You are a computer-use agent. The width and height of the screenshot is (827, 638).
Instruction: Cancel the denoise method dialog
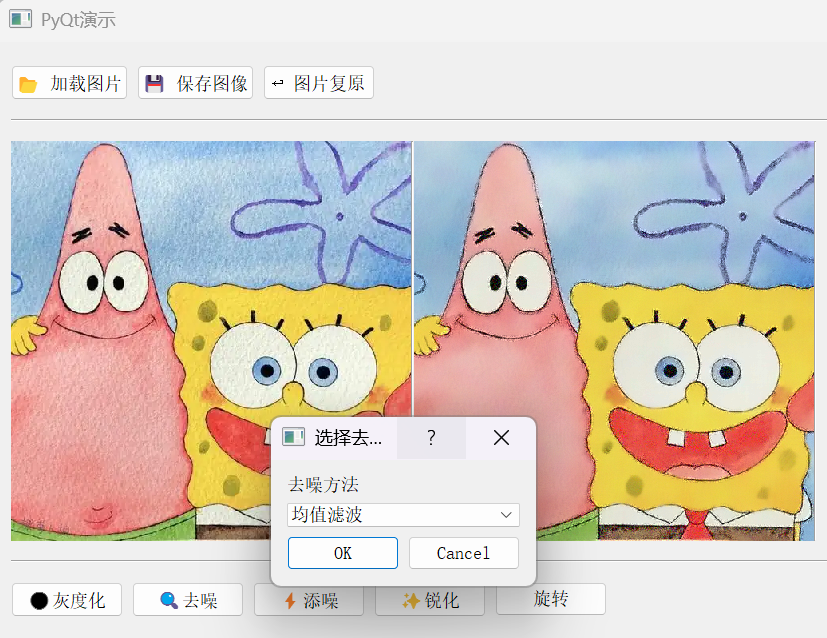[x=464, y=553]
